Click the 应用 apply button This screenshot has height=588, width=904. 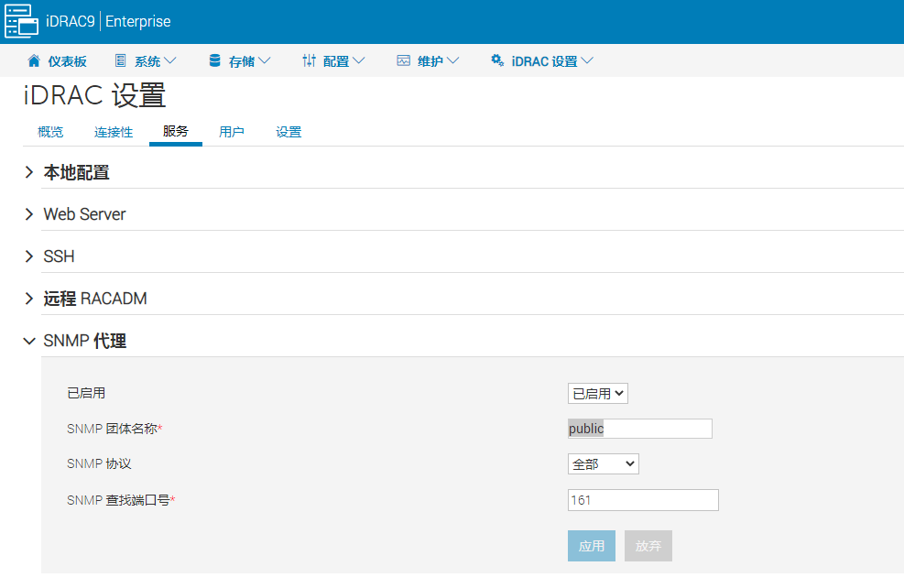(591, 545)
